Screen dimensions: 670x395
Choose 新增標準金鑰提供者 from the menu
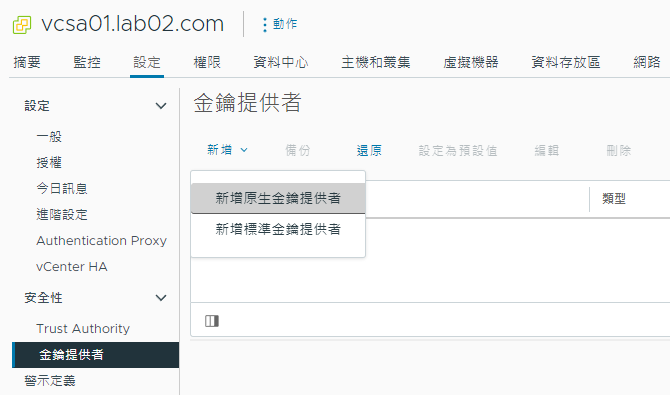[278, 229]
